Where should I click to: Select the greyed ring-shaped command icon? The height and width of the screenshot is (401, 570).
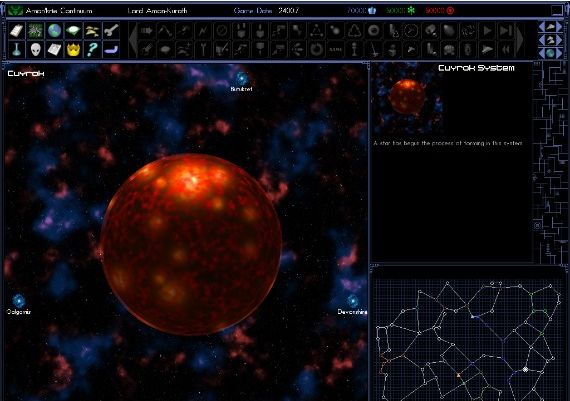pos(373,31)
